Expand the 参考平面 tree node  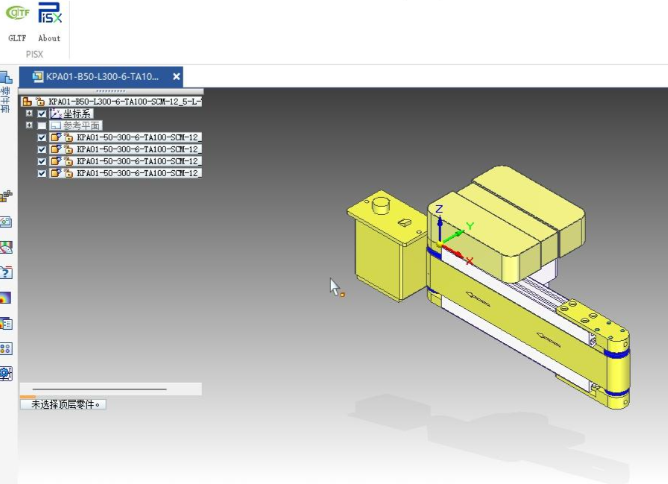[x=29, y=126]
